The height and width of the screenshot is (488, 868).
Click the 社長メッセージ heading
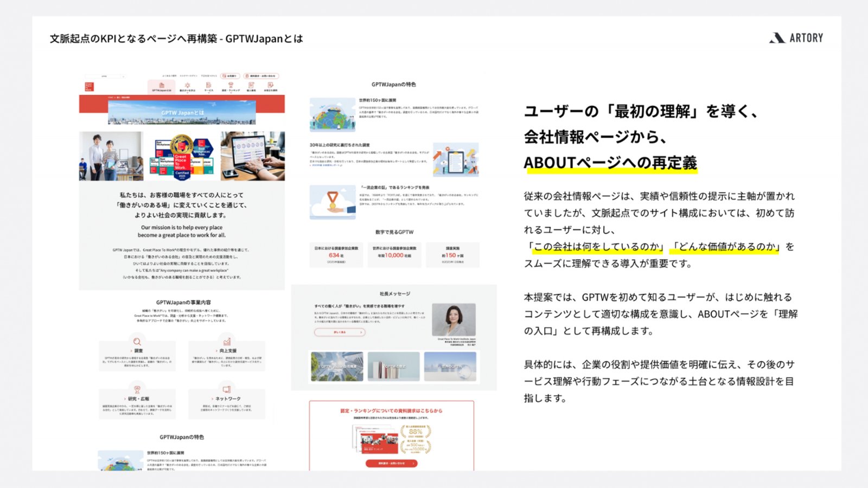[x=395, y=294]
